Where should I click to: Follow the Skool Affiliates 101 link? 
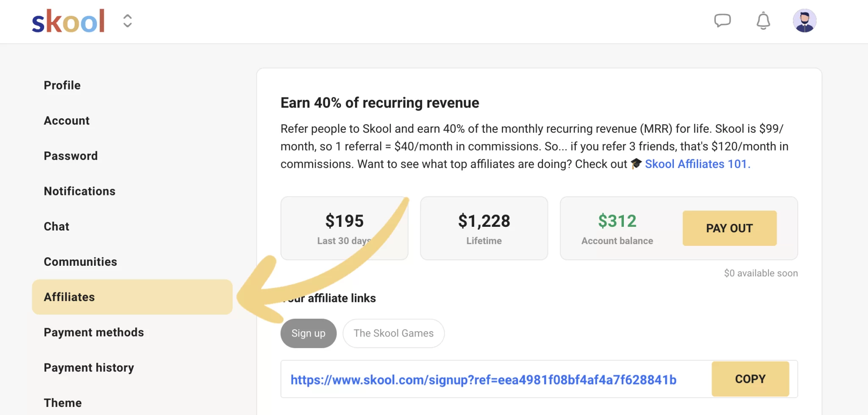697,164
